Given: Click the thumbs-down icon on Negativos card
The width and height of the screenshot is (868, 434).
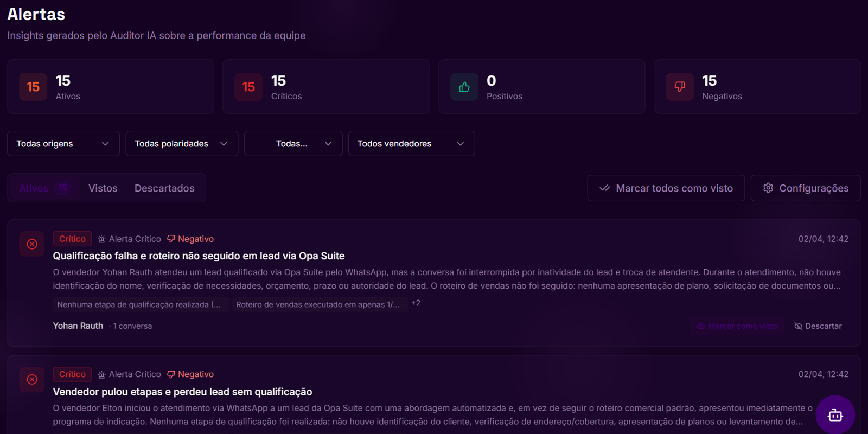Looking at the screenshot, I should pyautogui.click(x=679, y=87).
